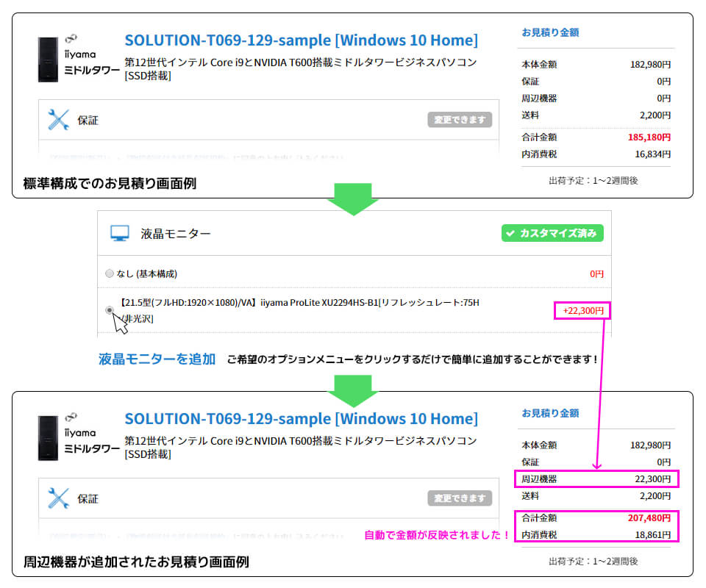Screen dimensions: 706x588
Task: Click the 変更できます button in bottom panel
Action: 460,498
